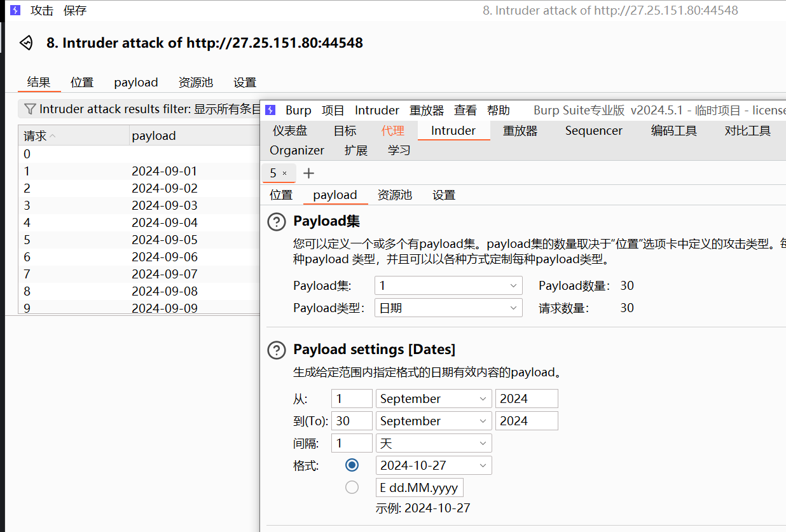
Task: Expand the 从 month September dropdown
Action: pyautogui.click(x=434, y=399)
